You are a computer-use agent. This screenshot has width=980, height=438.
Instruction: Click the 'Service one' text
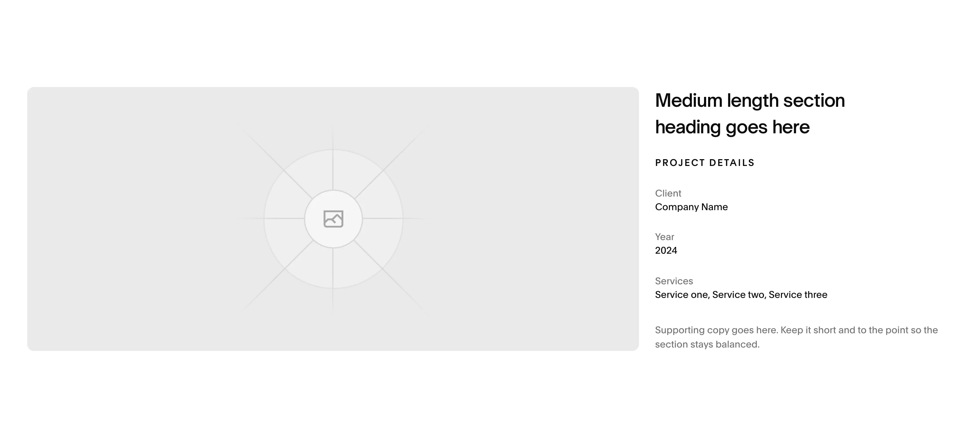pos(681,294)
